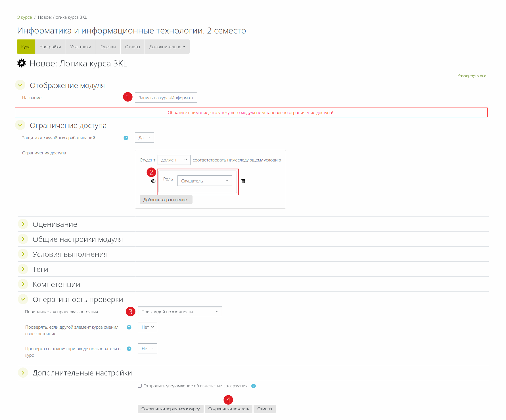Screen dimensions: 506x420
Task: Open help for check on user course entry
Action: point(129,349)
